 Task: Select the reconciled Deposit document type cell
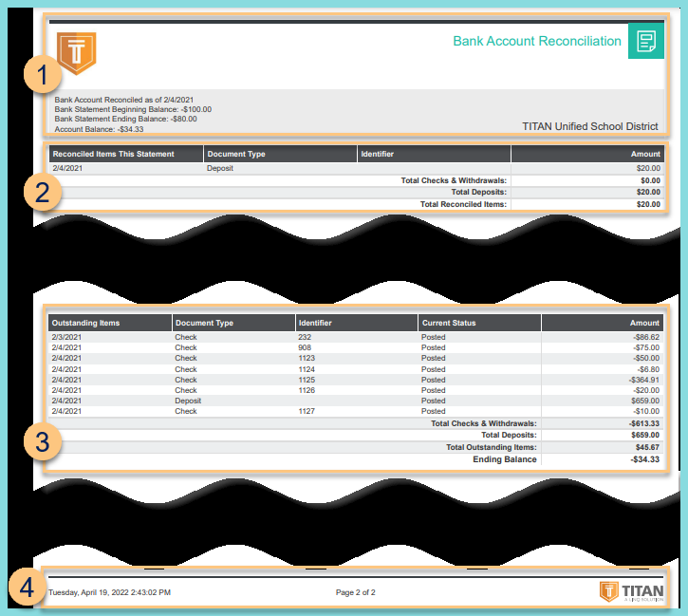(220, 168)
